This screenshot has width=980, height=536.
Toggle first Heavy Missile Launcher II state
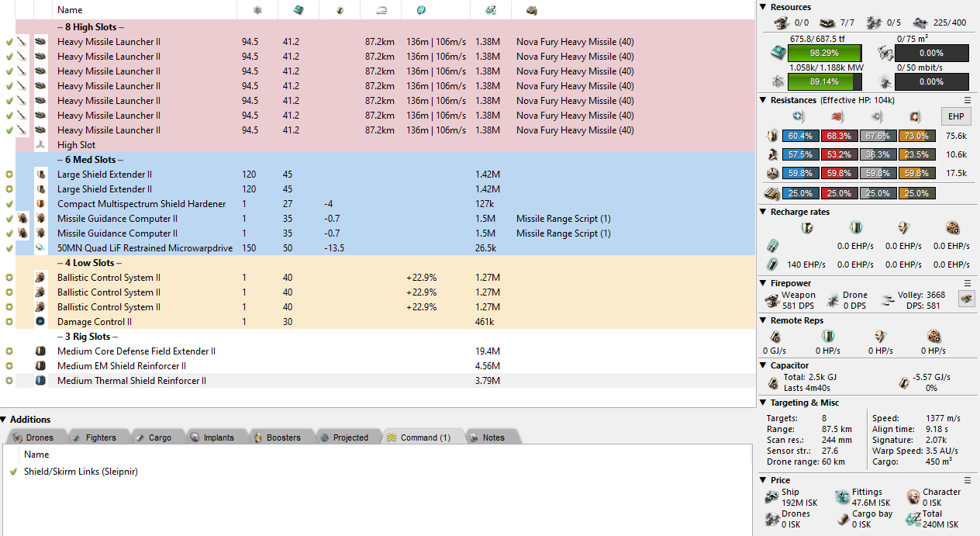[x=9, y=42]
